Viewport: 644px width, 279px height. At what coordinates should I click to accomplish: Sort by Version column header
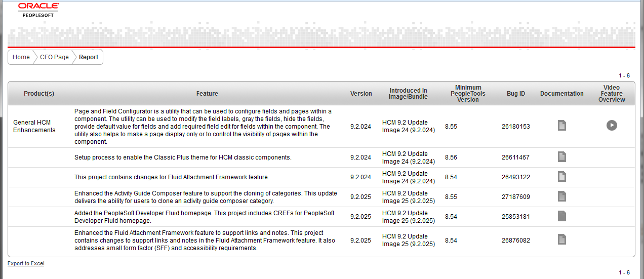[x=361, y=94]
